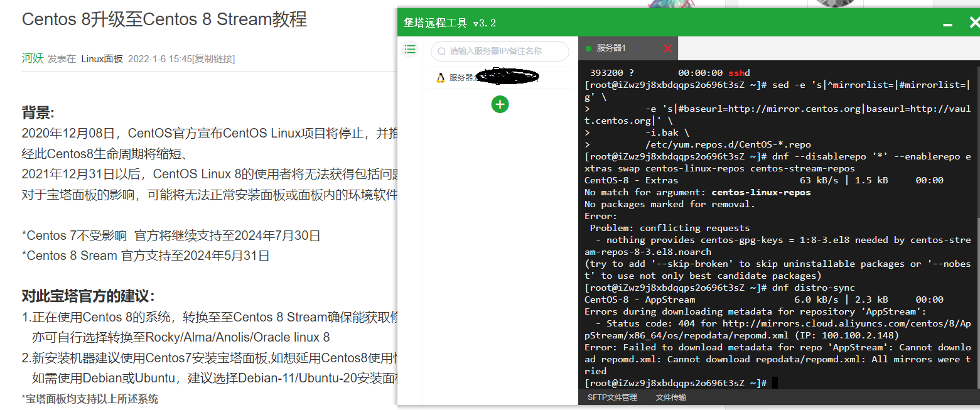Click the Linux penguin icon beside 服务器
Screen dimensions: 980x410
[x=441, y=77]
